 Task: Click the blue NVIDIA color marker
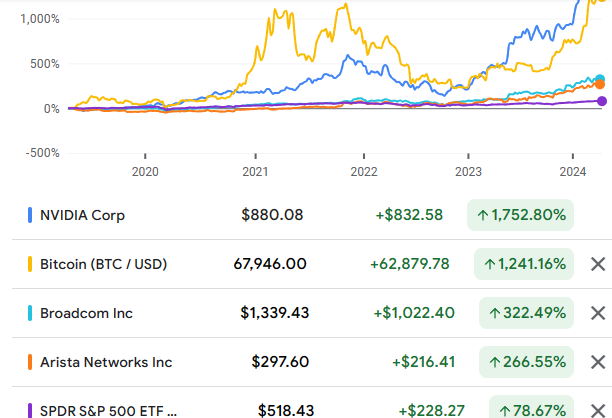[x=30, y=215]
